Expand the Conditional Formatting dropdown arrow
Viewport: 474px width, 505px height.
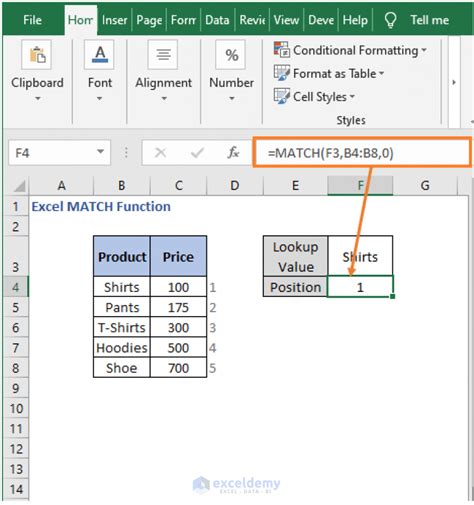click(424, 50)
